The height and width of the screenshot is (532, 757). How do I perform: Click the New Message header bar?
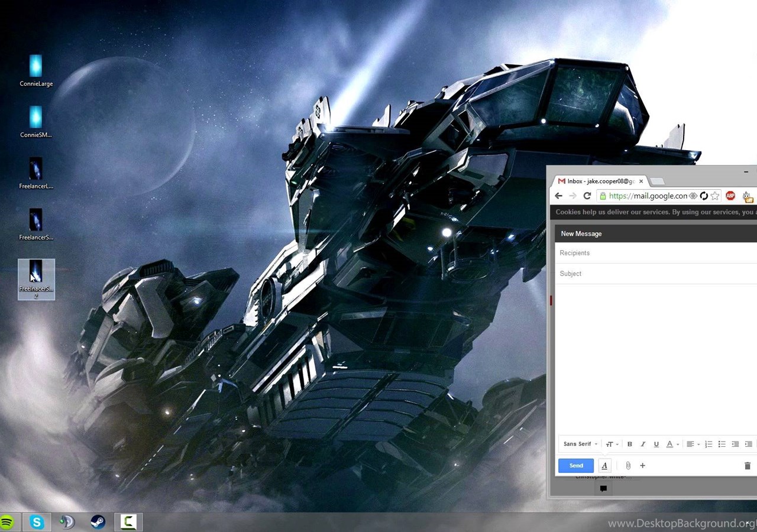pyautogui.click(x=656, y=233)
